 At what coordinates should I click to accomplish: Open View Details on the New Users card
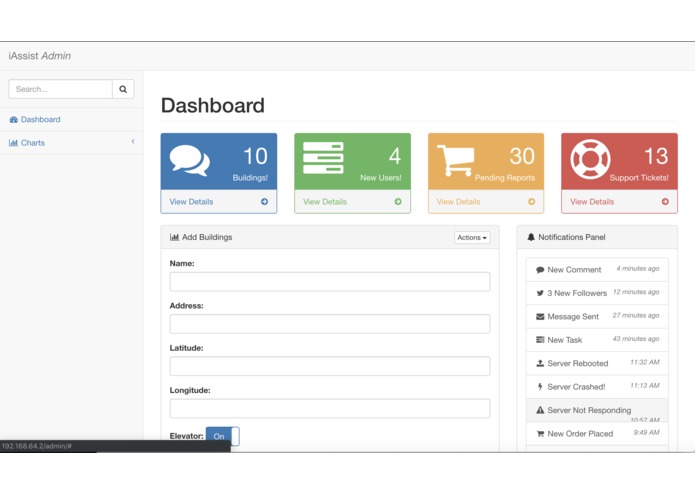coord(325,202)
